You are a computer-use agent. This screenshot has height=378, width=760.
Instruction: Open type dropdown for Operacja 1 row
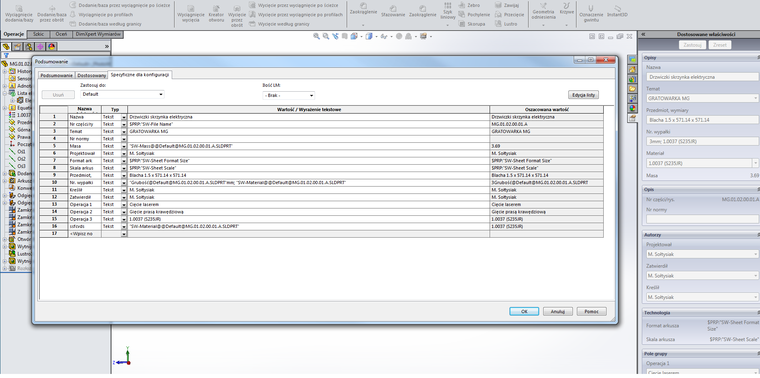coord(124,205)
